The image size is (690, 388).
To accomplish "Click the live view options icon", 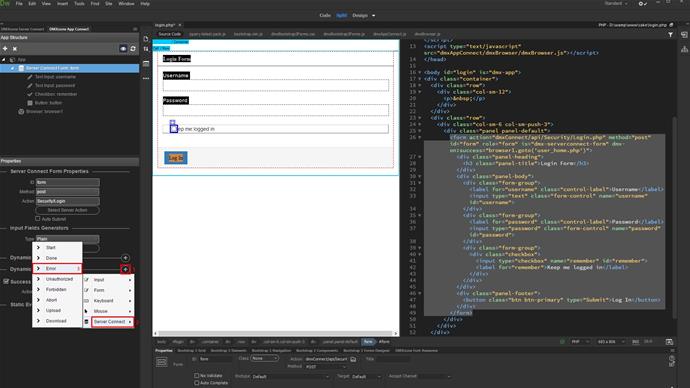I will (146, 64).
